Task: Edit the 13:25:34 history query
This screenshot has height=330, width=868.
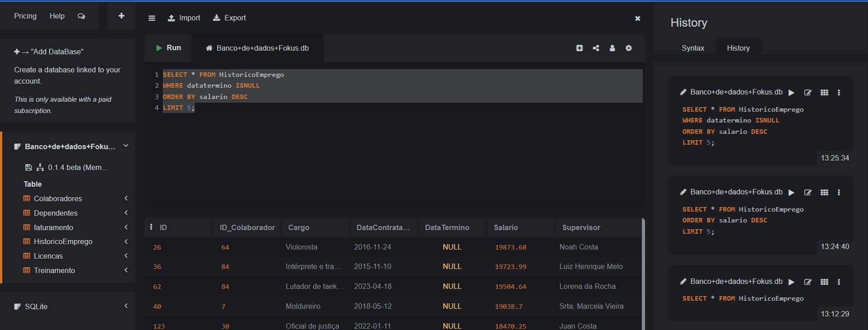Action: click(808, 93)
